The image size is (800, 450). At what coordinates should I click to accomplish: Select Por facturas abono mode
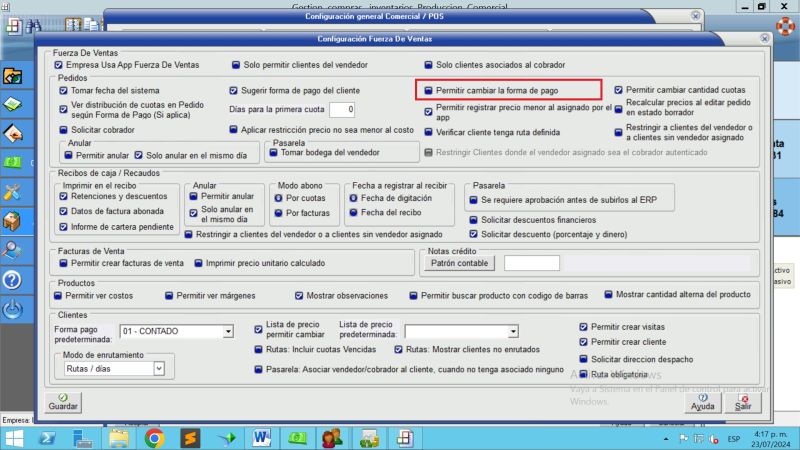pyautogui.click(x=278, y=214)
